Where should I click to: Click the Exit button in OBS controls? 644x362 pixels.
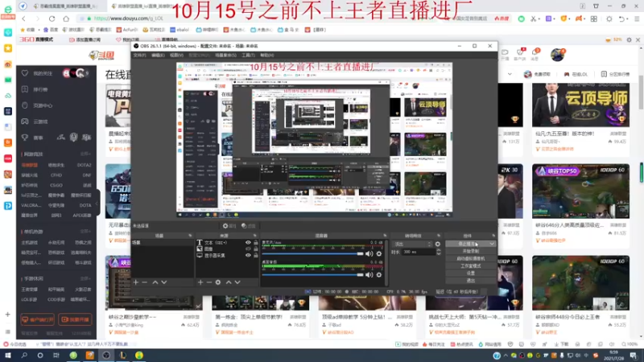471,281
